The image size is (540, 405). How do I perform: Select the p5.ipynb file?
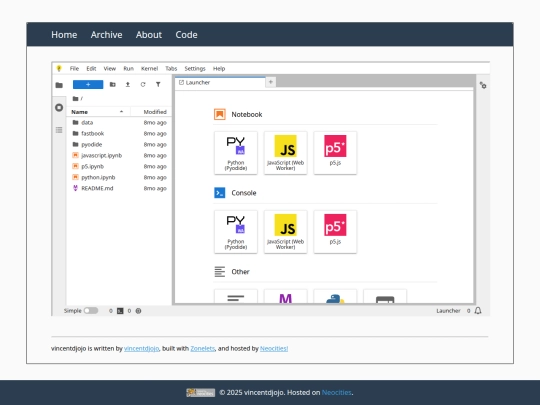119,166
